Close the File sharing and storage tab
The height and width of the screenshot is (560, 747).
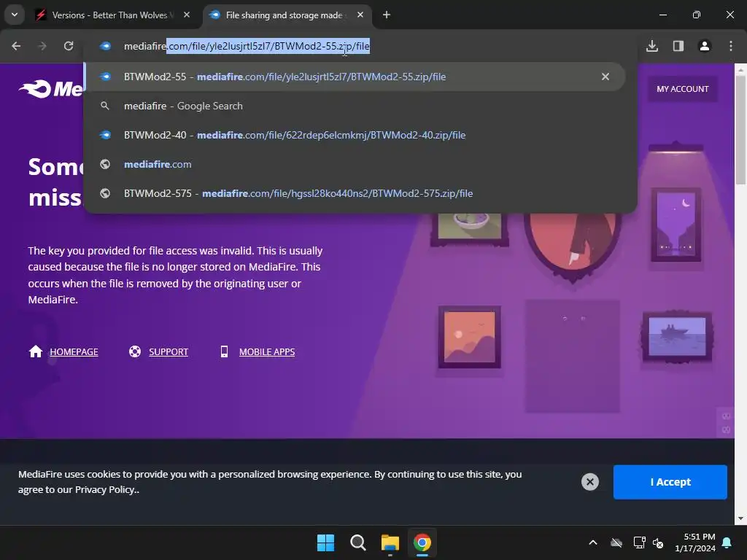tap(360, 15)
